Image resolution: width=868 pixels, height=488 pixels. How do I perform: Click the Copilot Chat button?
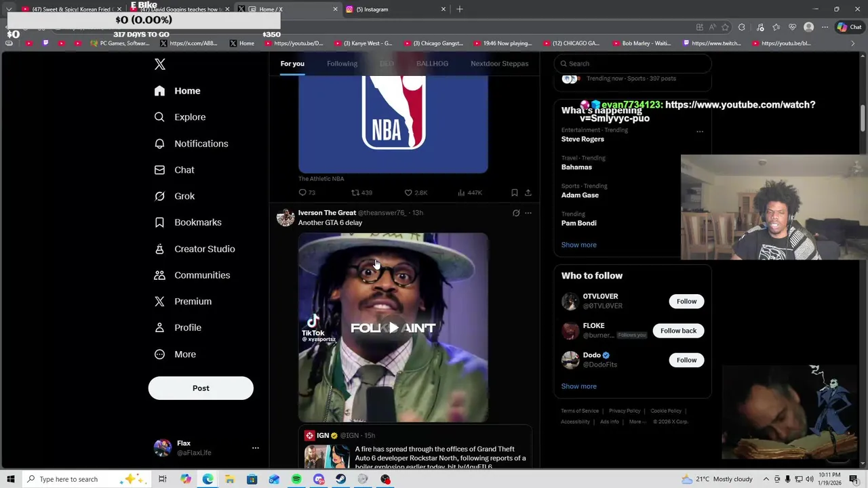pyautogui.click(x=850, y=27)
